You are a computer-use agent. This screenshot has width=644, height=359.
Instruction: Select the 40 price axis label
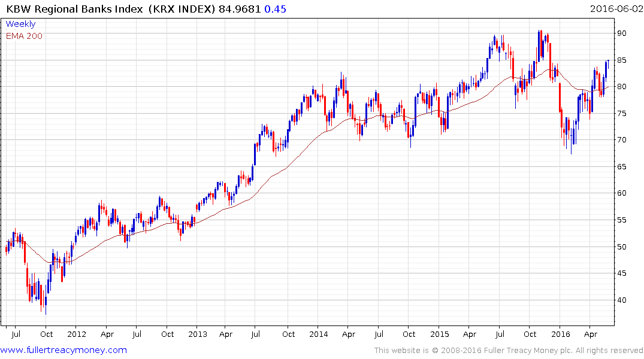[621, 300]
